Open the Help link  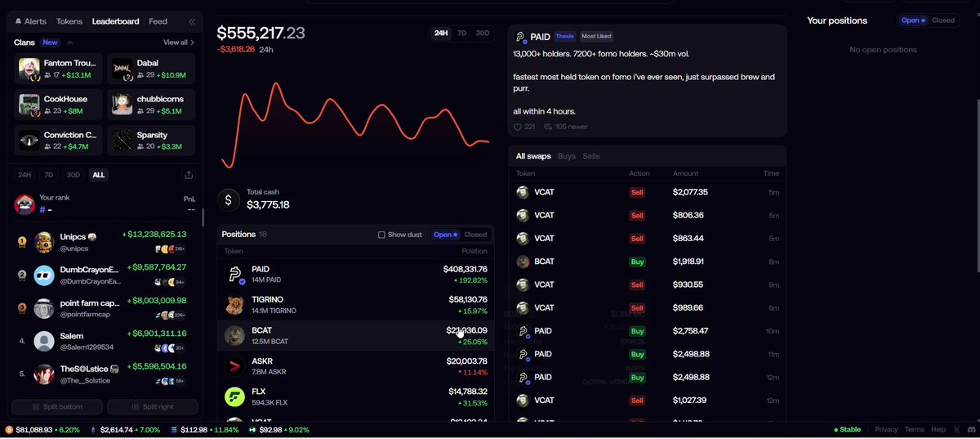click(938, 430)
